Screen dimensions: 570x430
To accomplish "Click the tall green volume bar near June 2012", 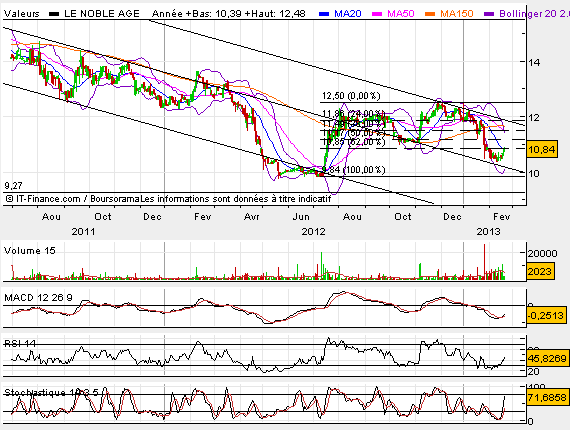I will [321, 265].
